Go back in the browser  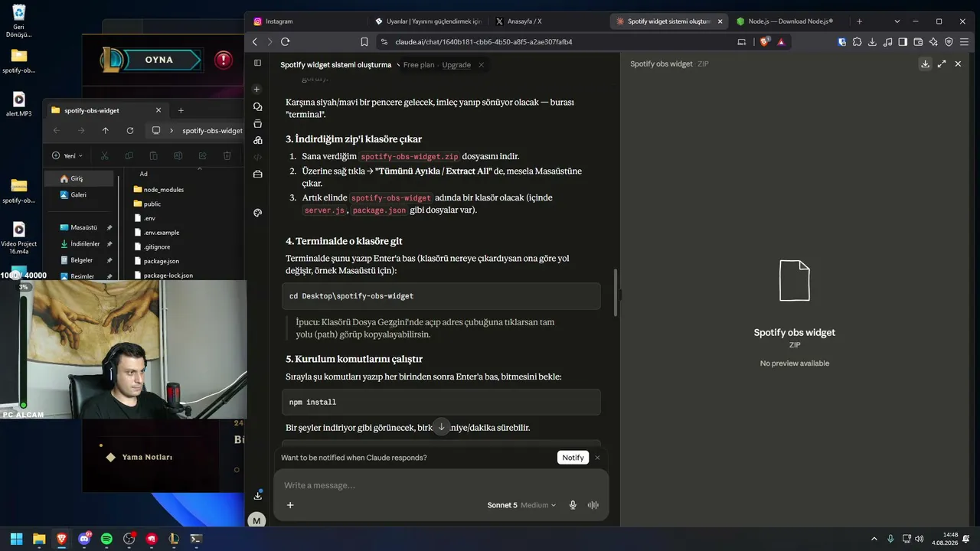pyautogui.click(x=255, y=42)
